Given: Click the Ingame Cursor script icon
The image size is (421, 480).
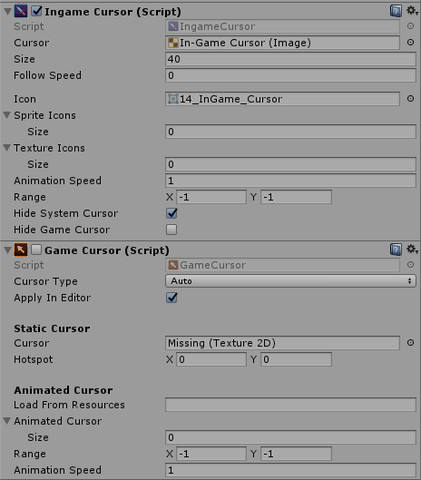Looking at the screenshot, I should pos(21,11).
